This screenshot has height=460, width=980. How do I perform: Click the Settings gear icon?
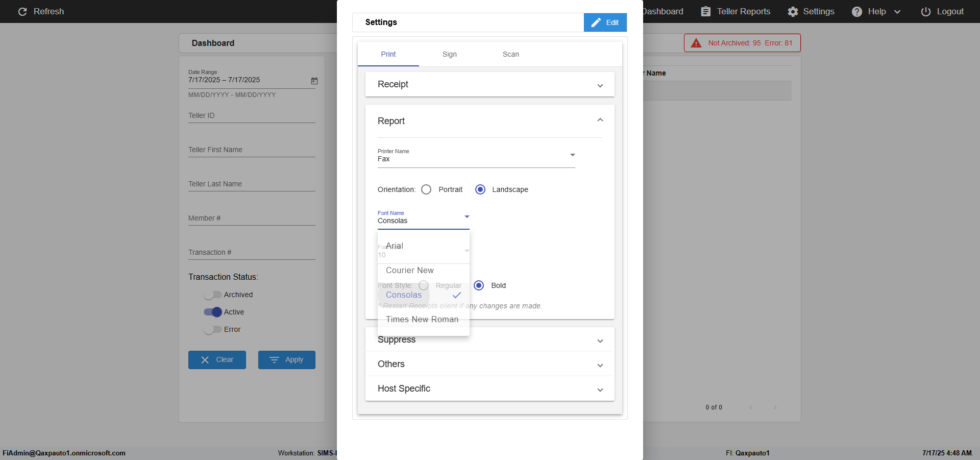tap(793, 11)
